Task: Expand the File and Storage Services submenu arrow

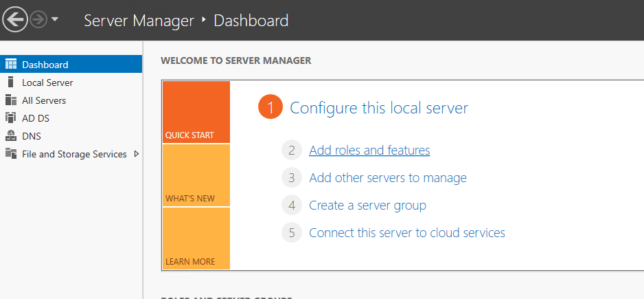Action: click(x=136, y=154)
